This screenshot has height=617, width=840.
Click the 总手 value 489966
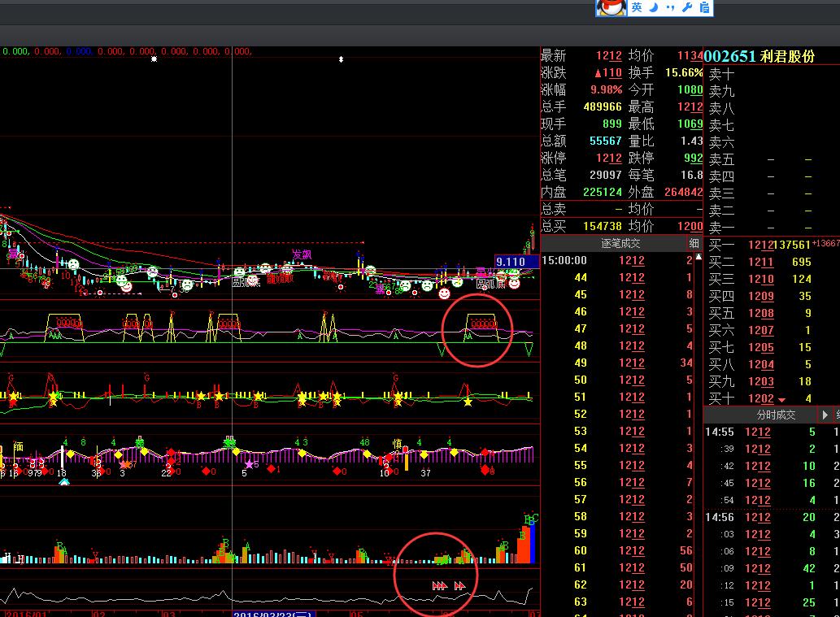[x=603, y=106]
